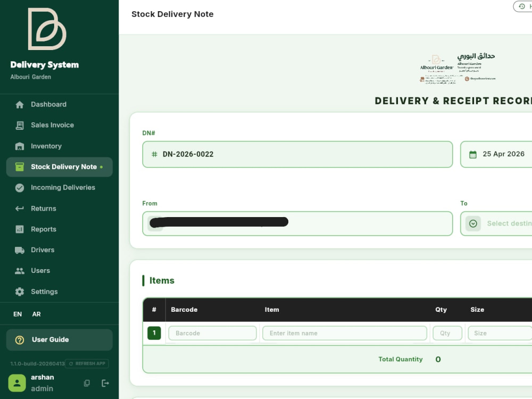Click the Drivers truck icon

20,250
